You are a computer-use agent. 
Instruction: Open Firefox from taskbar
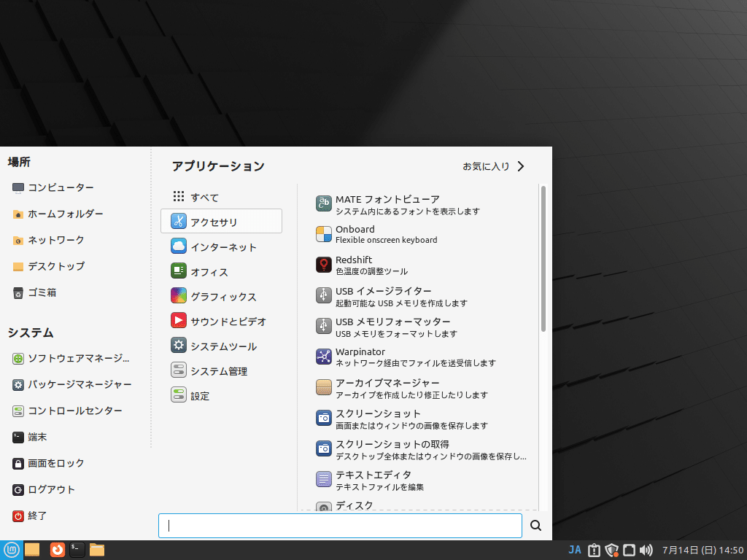pyautogui.click(x=57, y=550)
